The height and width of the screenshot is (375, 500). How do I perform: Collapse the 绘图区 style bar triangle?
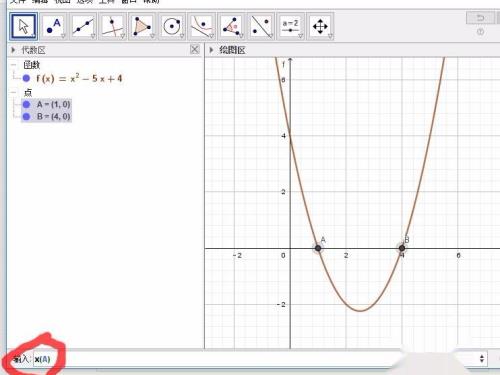click(x=211, y=50)
